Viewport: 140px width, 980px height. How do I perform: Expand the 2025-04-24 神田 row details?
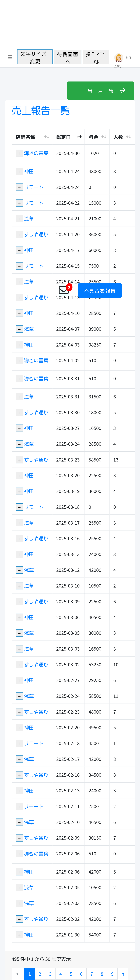point(19,172)
